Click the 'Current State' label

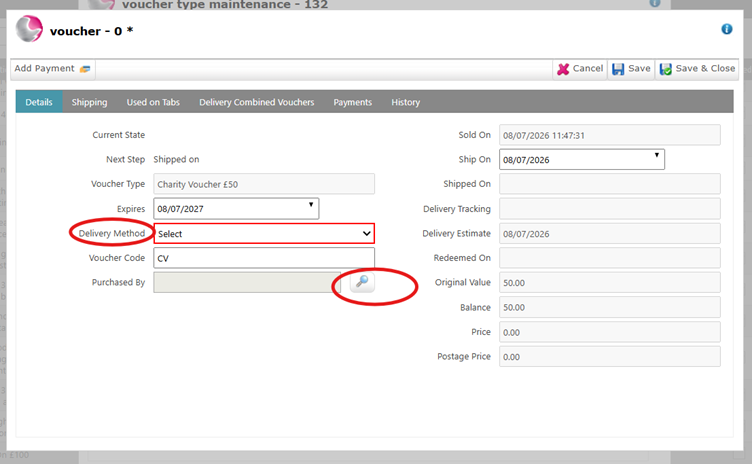click(118, 135)
